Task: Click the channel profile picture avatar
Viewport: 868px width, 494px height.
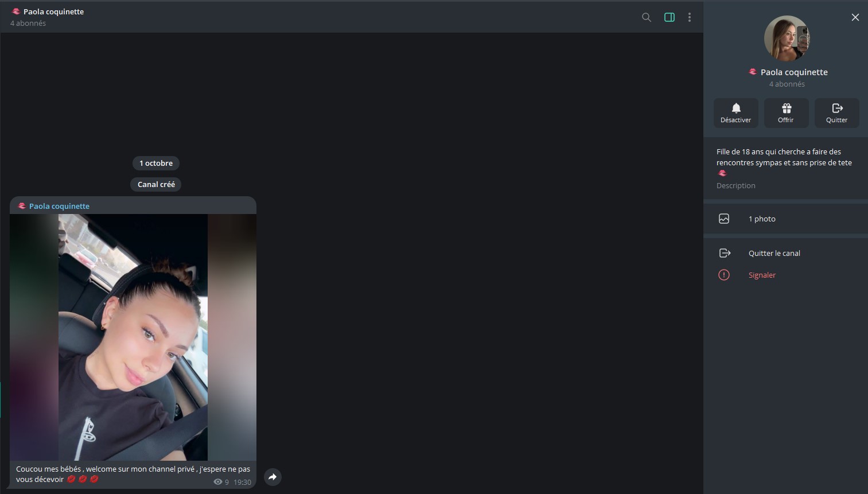Action: coord(787,38)
